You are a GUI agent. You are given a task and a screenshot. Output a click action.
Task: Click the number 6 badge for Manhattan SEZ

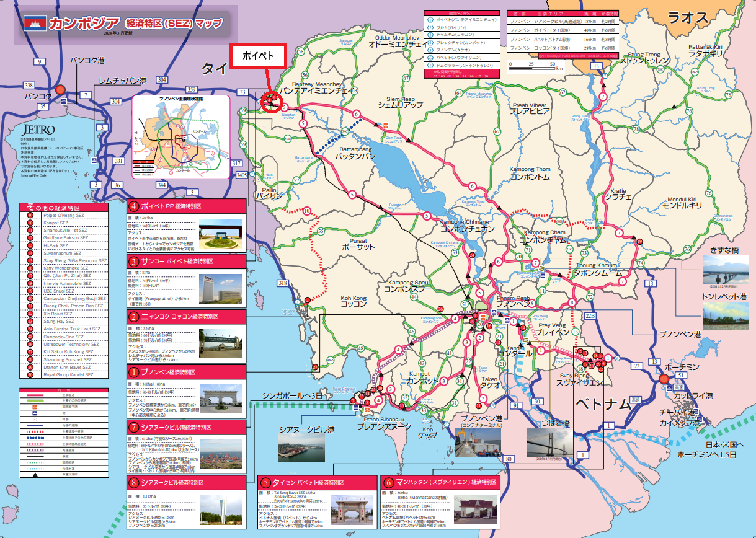tap(388, 482)
